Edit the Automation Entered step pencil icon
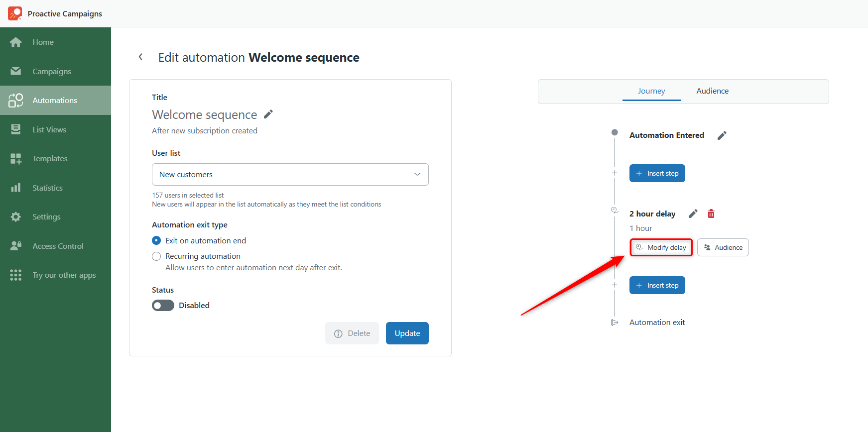Image resolution: width=868 pixels, height=432 pixels. [722, 135]
